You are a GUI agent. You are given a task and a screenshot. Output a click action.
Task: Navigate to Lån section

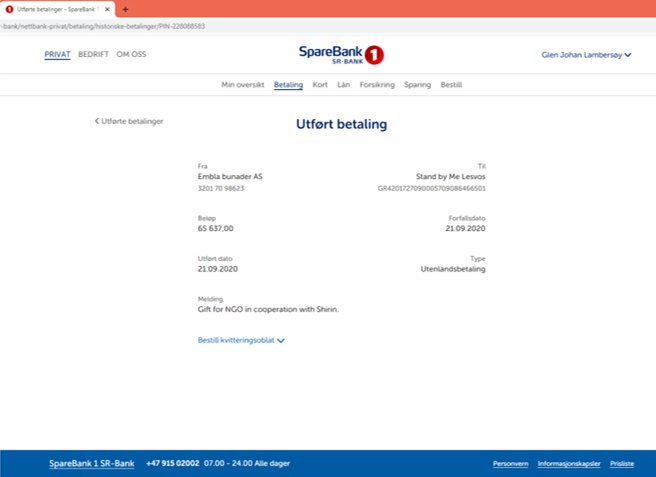point(344,85)
